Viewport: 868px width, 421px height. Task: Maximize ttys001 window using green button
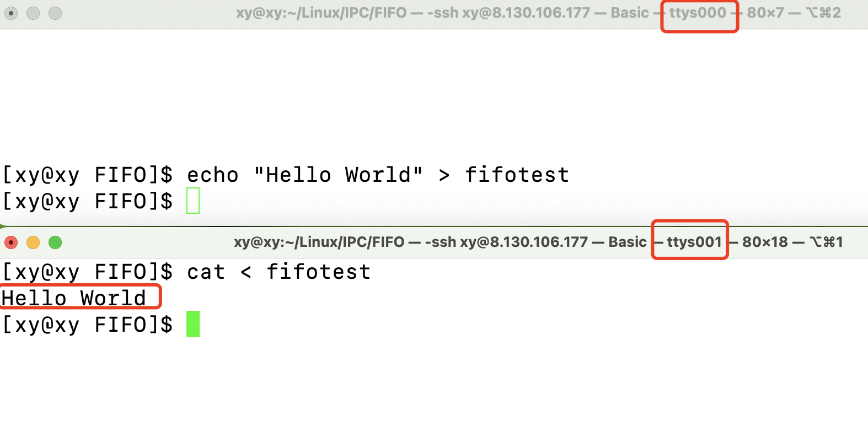(55, 242)
